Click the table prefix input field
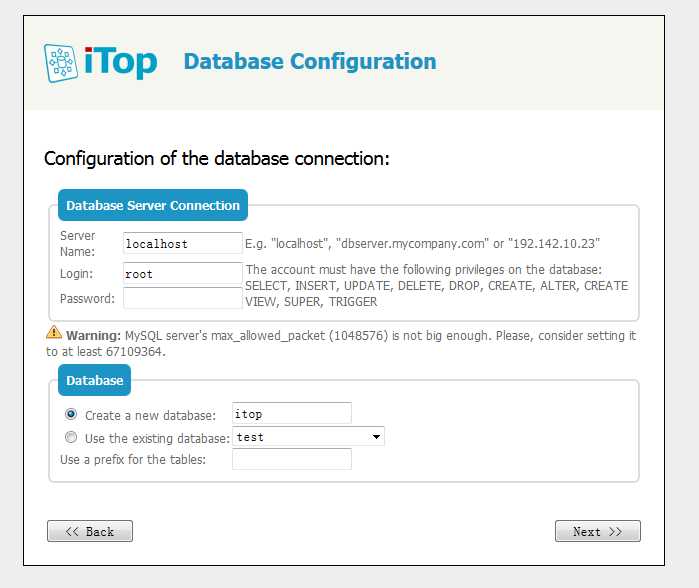This screenshot has width=699, height=588. coord(292,459)
